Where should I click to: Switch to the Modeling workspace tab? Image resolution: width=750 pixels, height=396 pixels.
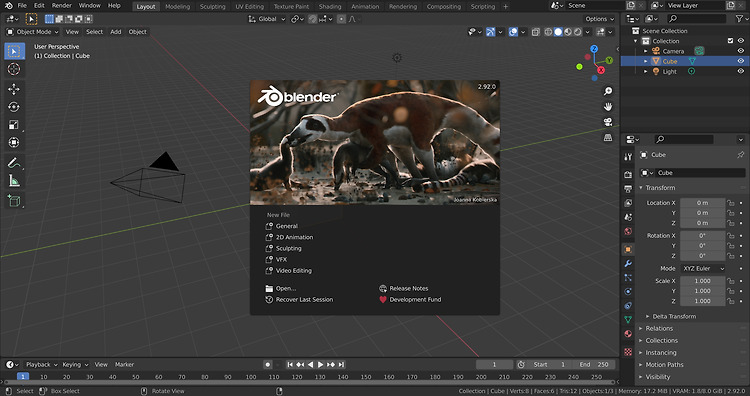coord(177,6)
